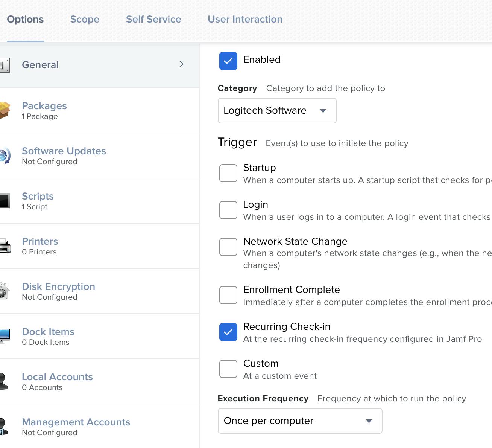The image size is (492, 448).
Task: Click the Dock Items monitor icon
Action: click(x=5, y=336)
